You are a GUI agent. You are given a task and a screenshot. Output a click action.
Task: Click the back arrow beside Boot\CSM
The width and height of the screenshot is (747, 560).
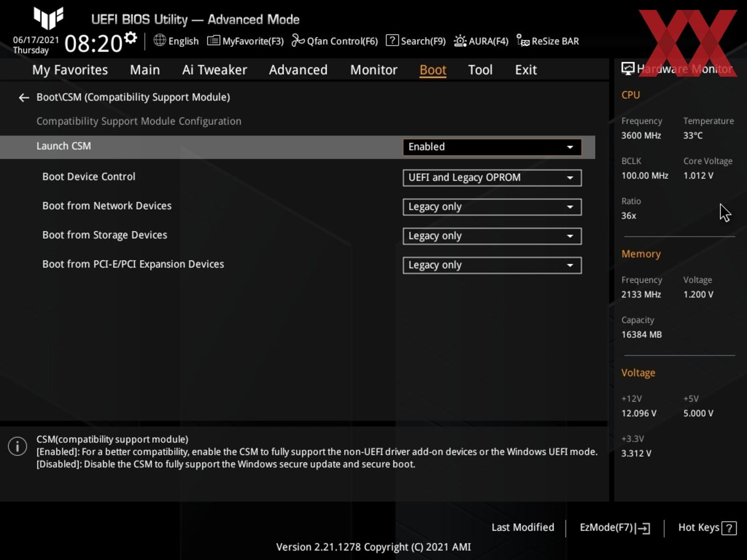(24, 98)
